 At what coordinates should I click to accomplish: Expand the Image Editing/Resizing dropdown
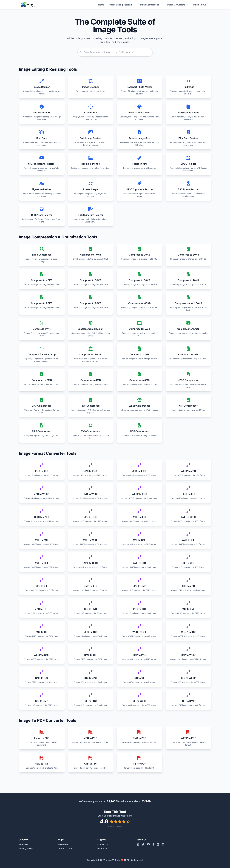pos(122,5)
